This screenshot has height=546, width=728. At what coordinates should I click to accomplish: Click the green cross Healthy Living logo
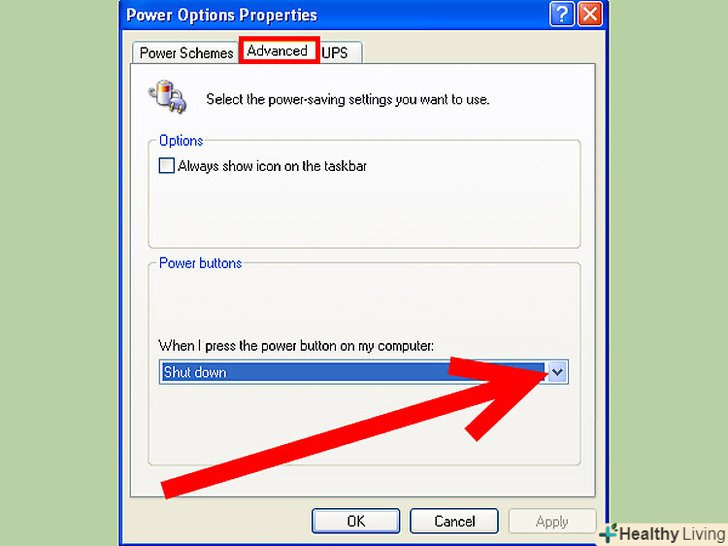[x=608, y=533]
